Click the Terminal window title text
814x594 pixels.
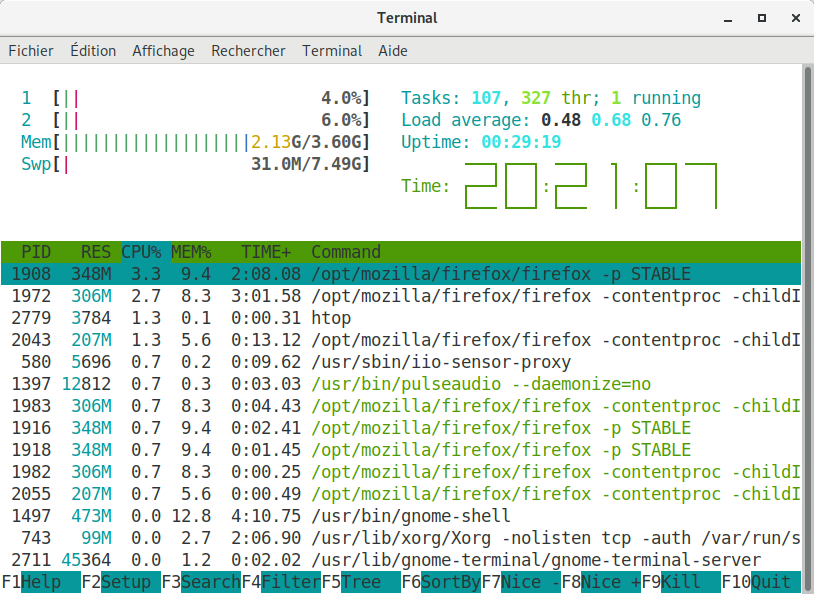coord(407,18)
